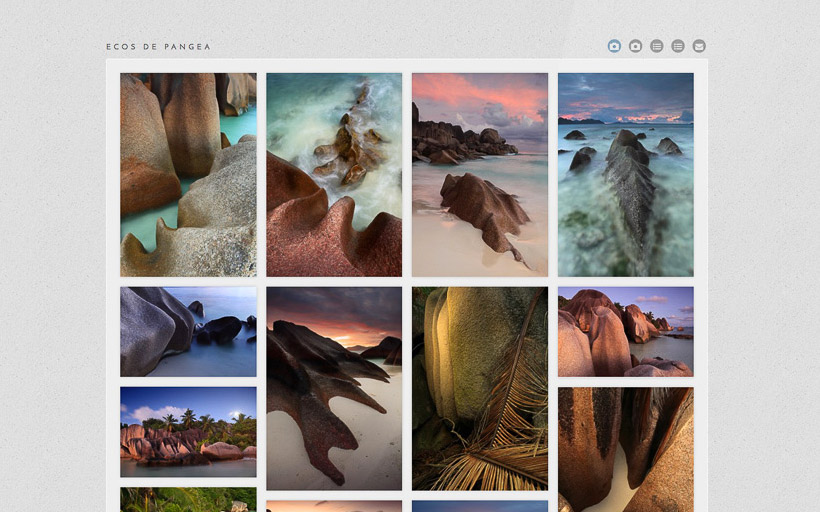Viewport: 820px width, 512px height.
Task: Open contact via the envelope icon
Action: (x=699, y=46)
